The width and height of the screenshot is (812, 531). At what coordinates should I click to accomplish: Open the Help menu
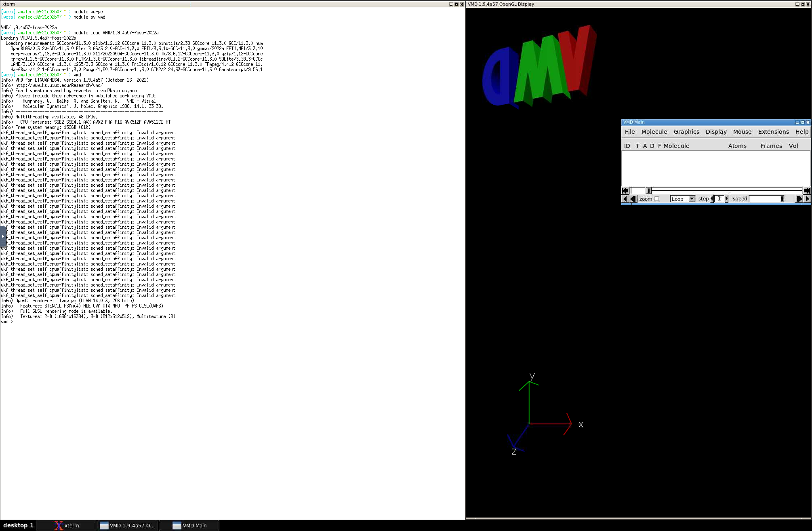(x=802, y=132)
